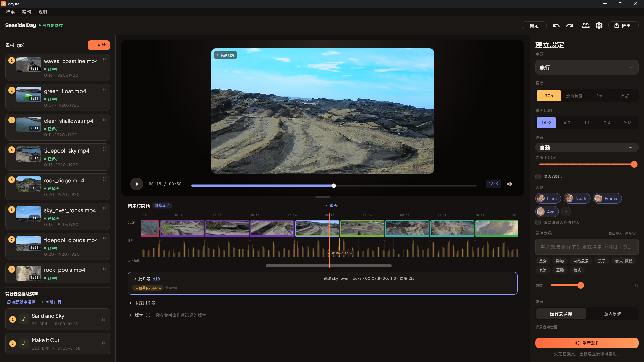644x362 pixels.
Task: Click the 新增 add material button
Action: 99,45
